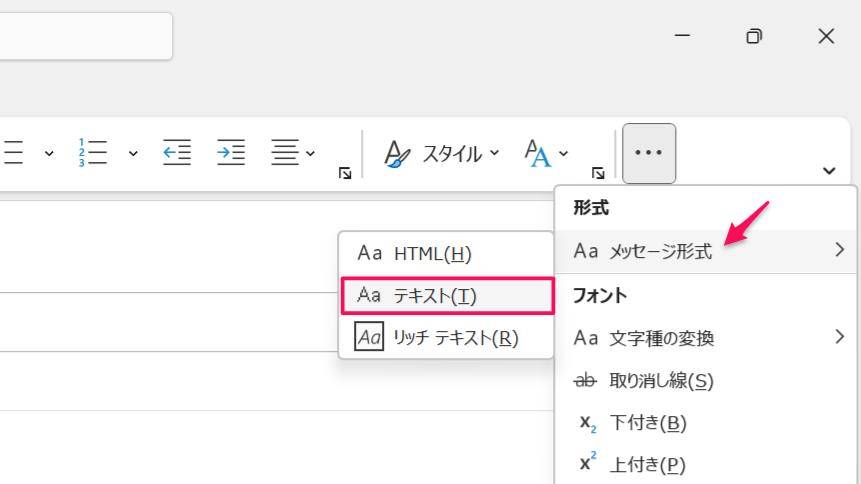The height and width of the screenshot is (484, 861).
Task: Expand the ribbon display options chevron
Action: coord(829,171)
